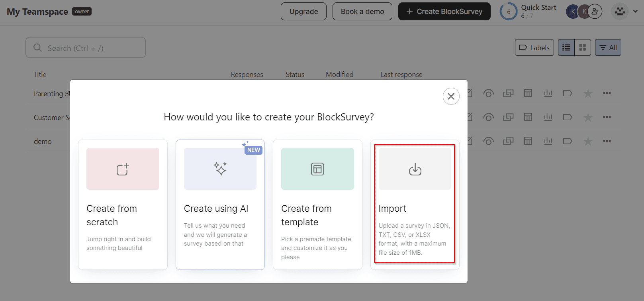Click Book a demo button

tap(362, 12)
